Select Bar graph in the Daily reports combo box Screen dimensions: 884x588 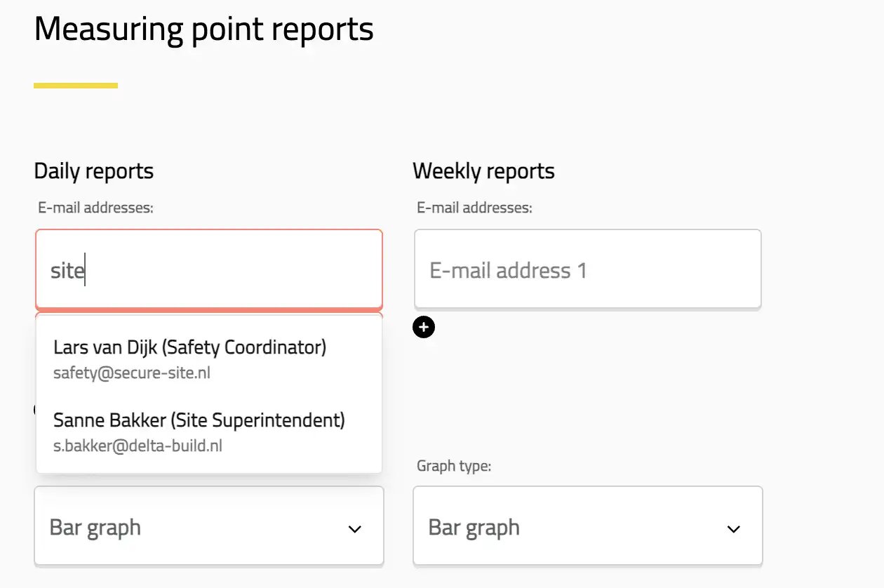[x=94, y=526]
